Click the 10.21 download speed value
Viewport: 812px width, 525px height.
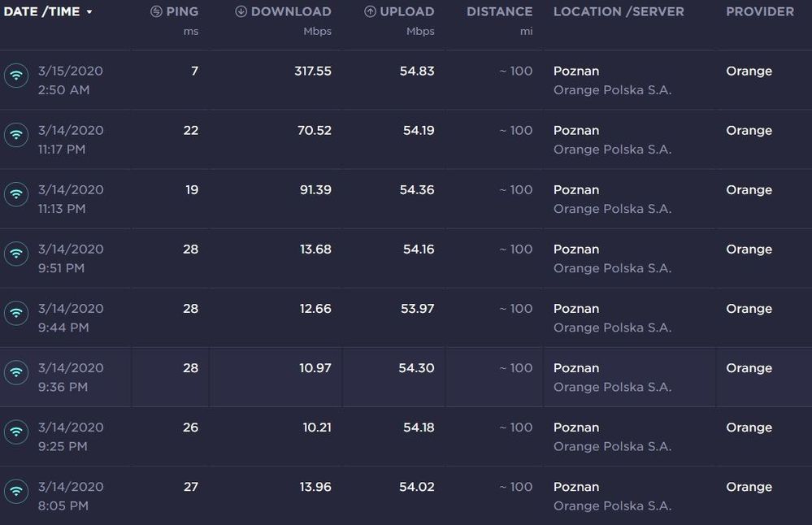315,427
